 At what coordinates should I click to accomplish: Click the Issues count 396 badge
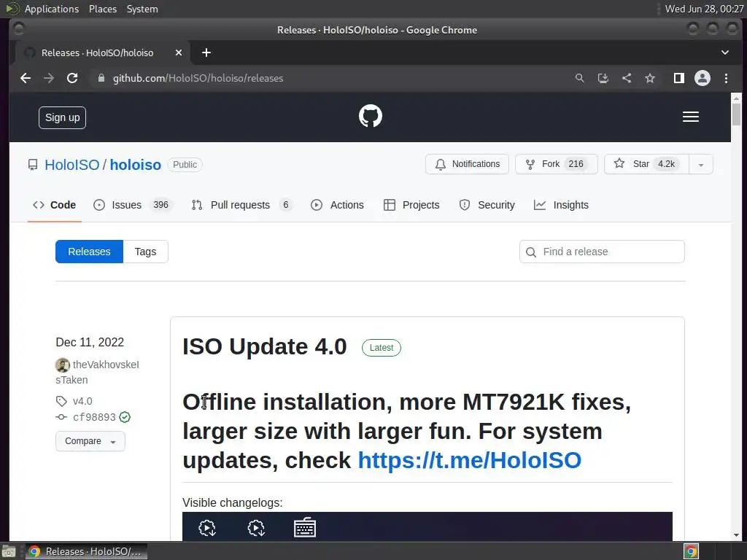(160, 205)
